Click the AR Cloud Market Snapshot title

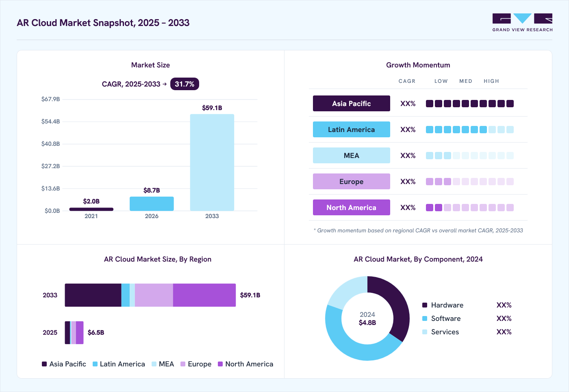coord(103,23)
